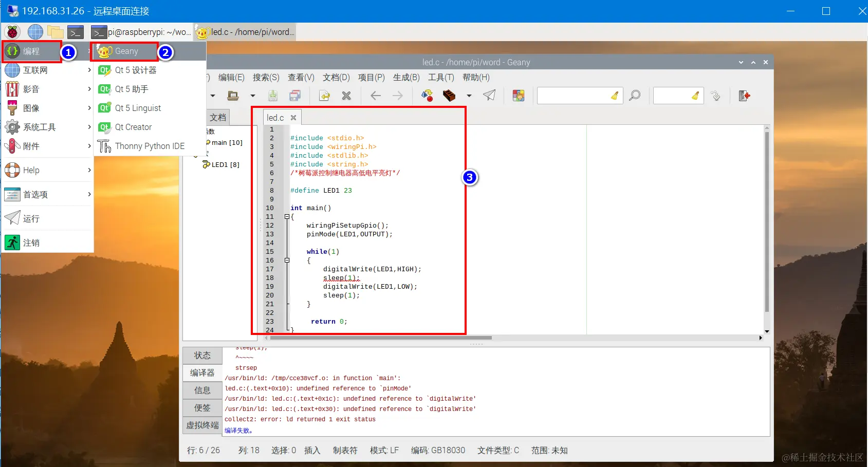Open the color chooser toolbar icon
868x467 pixels.
(519, 96)
